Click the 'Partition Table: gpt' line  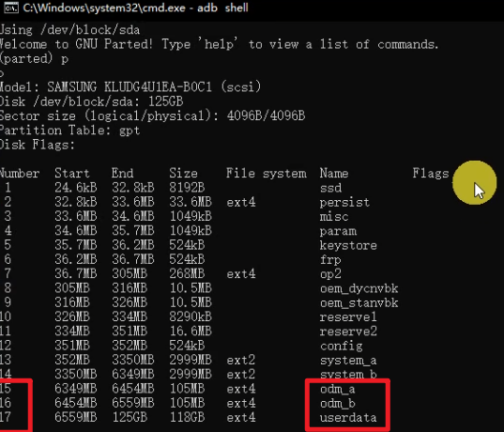69,131
